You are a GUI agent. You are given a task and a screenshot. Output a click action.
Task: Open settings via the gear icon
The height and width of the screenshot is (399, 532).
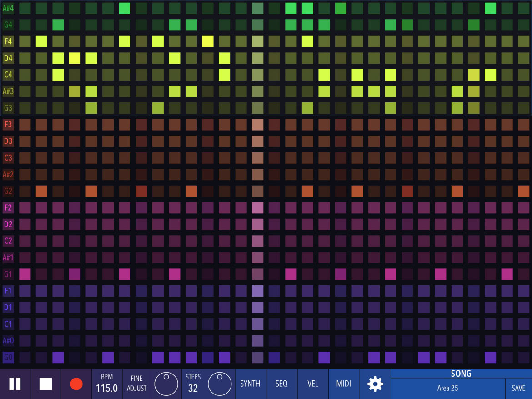[375, 384]
